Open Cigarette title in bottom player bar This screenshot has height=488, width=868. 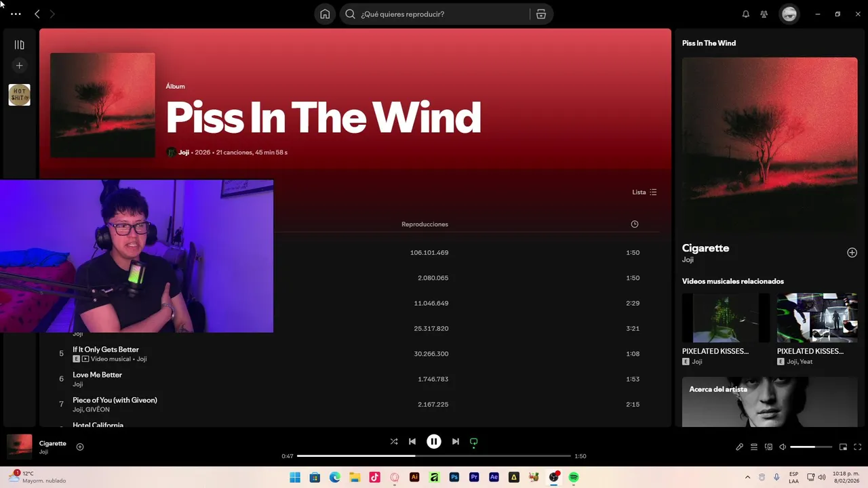click(53, 443)
